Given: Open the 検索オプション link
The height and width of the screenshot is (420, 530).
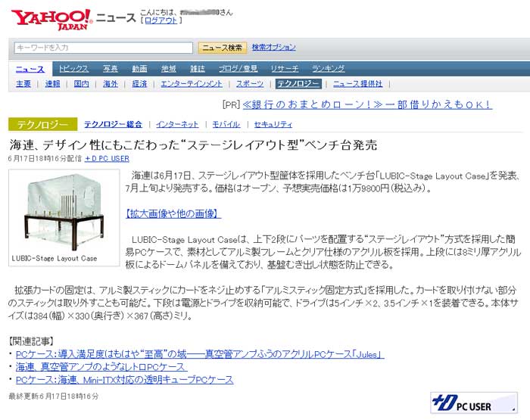Looking at the screenshot, I should (274, 48).
